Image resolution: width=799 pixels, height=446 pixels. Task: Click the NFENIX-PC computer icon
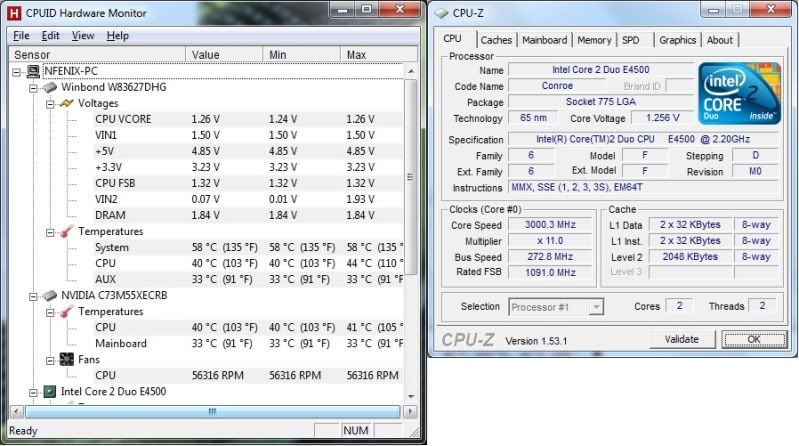(33, 71)
